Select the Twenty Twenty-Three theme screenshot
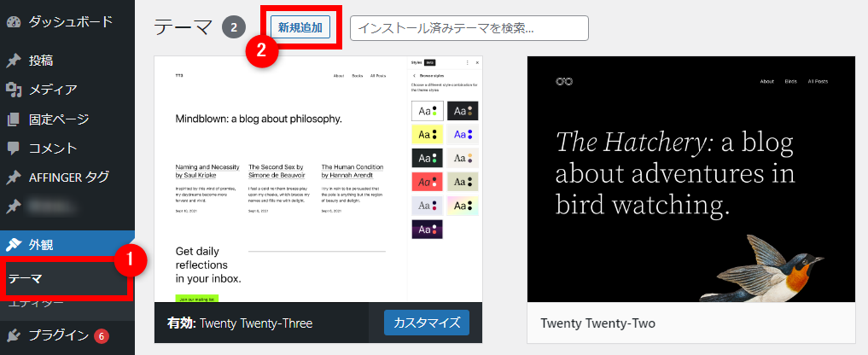The image size is (868, 355). click(x=318, y=179)
